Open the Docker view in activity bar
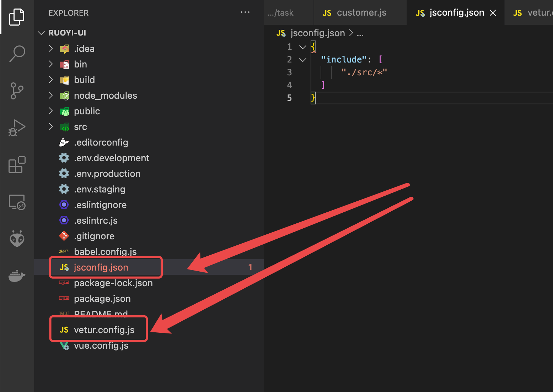This screenshot has height=392, width=553. pos(17,276)
